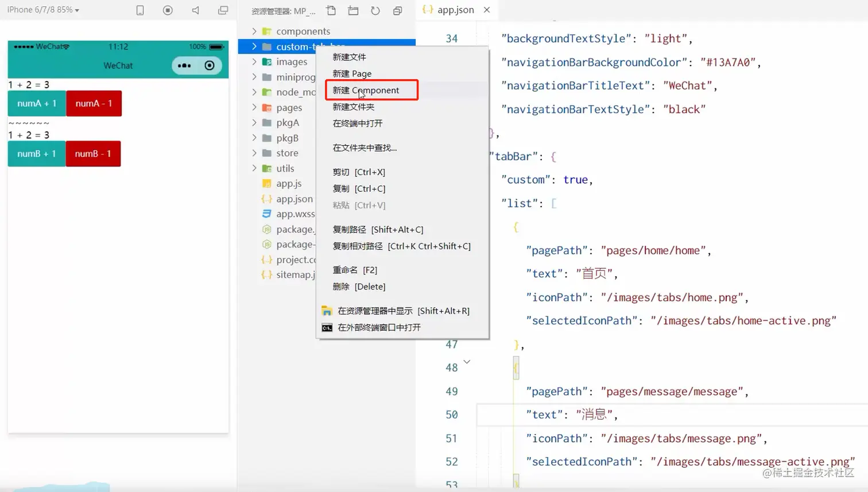Tap the numB + 1 button
The image size is (868, 492).
37,154
